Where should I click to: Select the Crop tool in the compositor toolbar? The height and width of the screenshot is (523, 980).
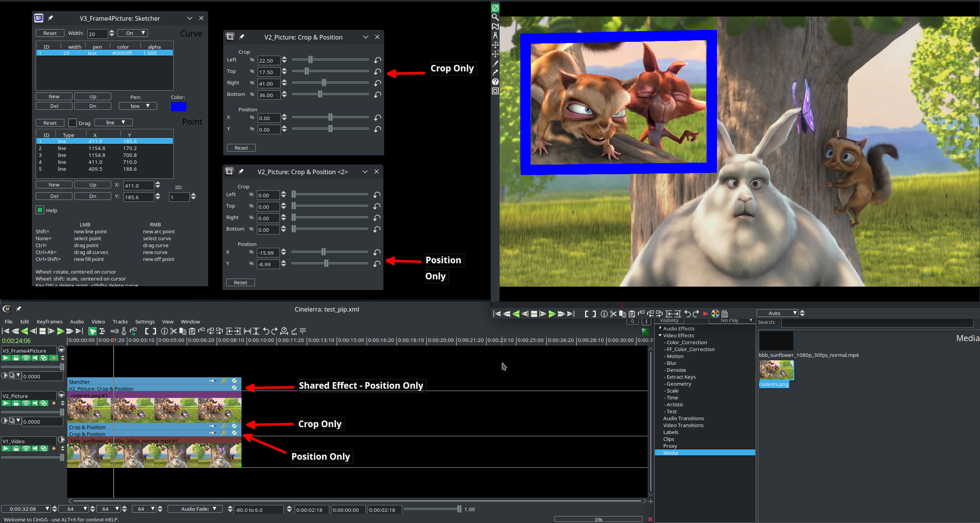click(495, 63)
